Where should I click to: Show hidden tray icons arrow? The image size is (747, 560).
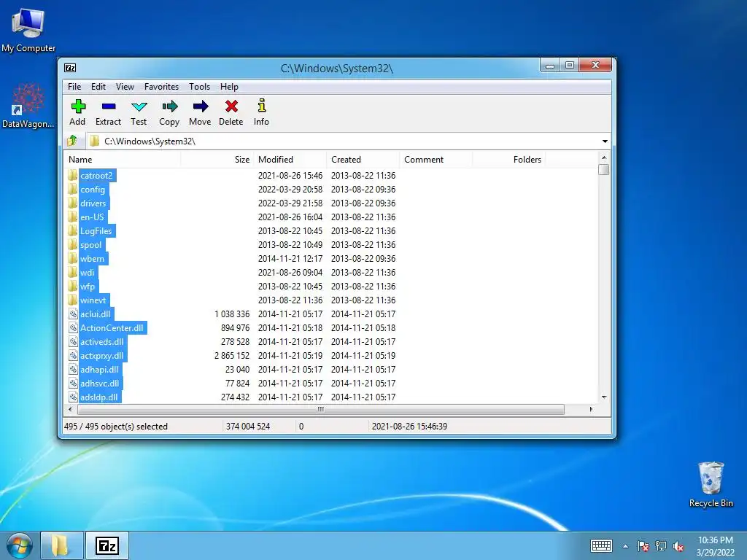(625, 546)
